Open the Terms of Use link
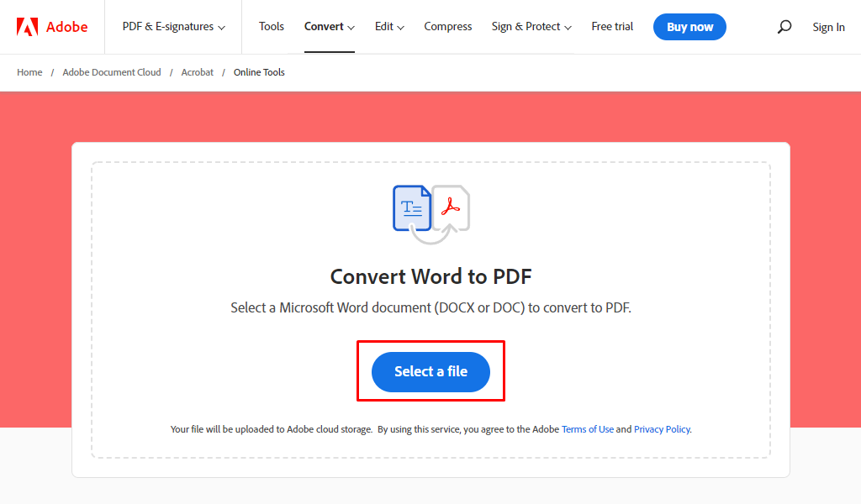The image size is (861, 504). pyautogui.click(x=588, y=429)
